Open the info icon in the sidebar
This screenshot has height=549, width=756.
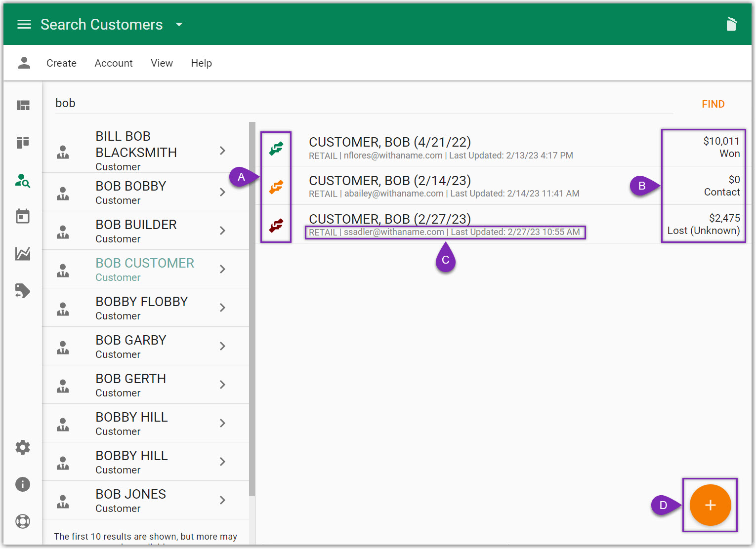click(23, 484)
